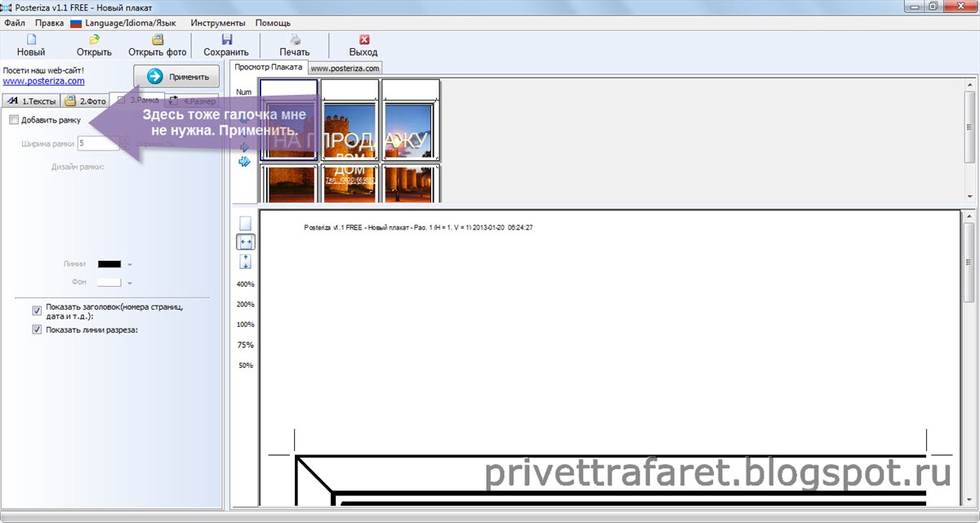
Task: Switch to the 4.Размер tab
Action: [x=193, y=101]
